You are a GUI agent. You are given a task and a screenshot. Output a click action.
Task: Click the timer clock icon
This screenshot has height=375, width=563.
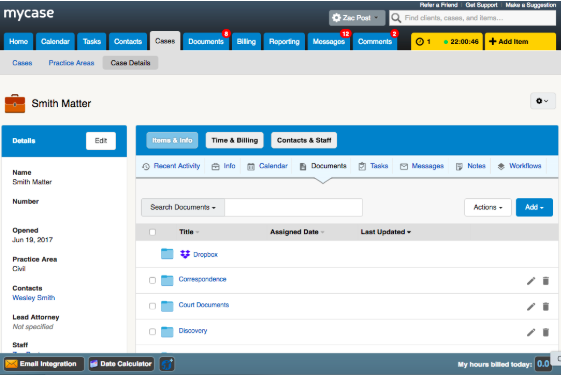click(x=419, y=42)
